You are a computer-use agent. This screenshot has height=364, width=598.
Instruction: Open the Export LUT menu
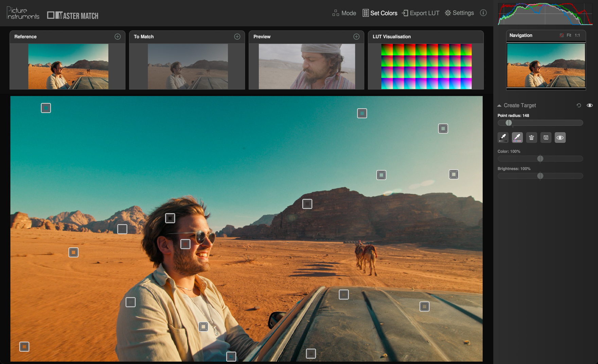[420, 13]
